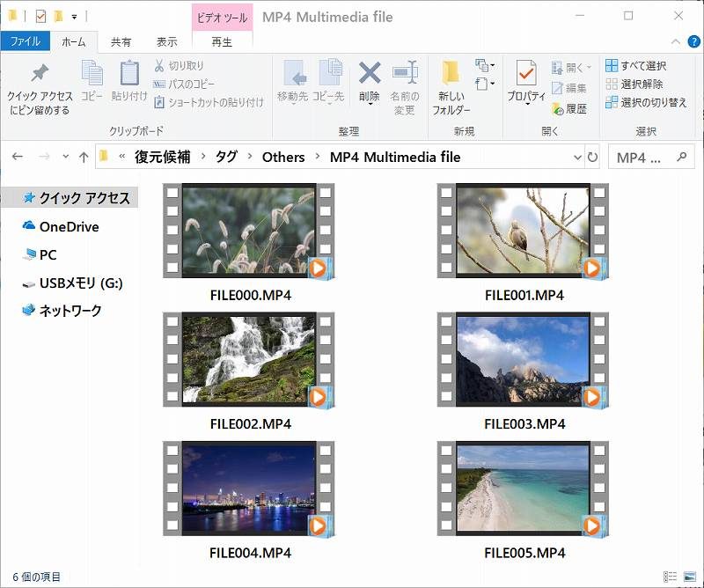The height and width of the screenshot is (588, 704).
Task: Open the 共有 (Share) tab
Action: pos(121,41)
